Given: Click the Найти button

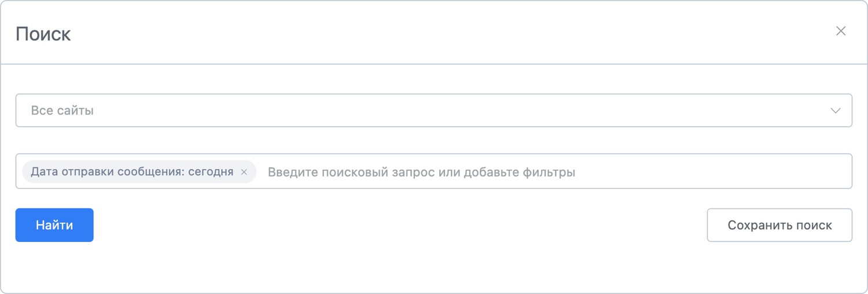Looking at the screenshot, I should tap(54, 225).
